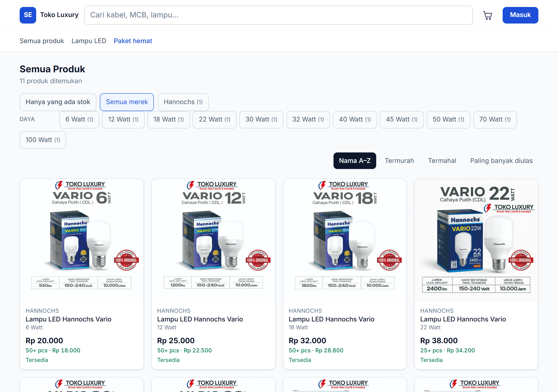Focus the product search field

tap(278, 15)
